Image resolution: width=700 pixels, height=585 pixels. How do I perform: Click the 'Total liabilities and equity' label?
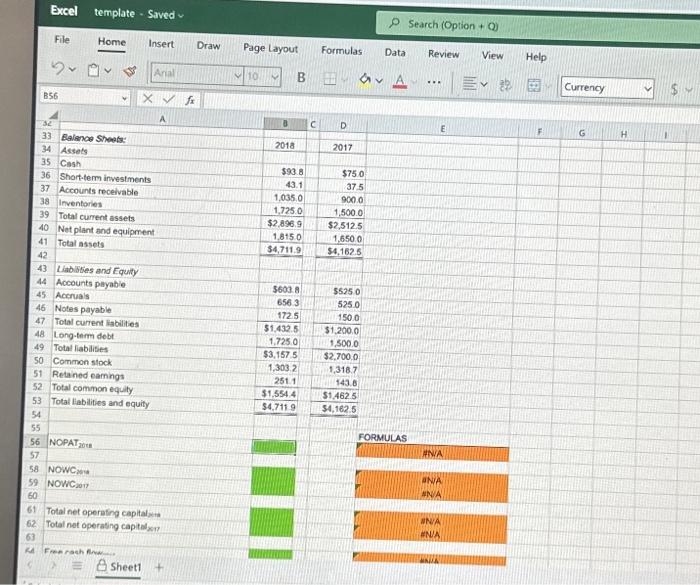point(100,403)
